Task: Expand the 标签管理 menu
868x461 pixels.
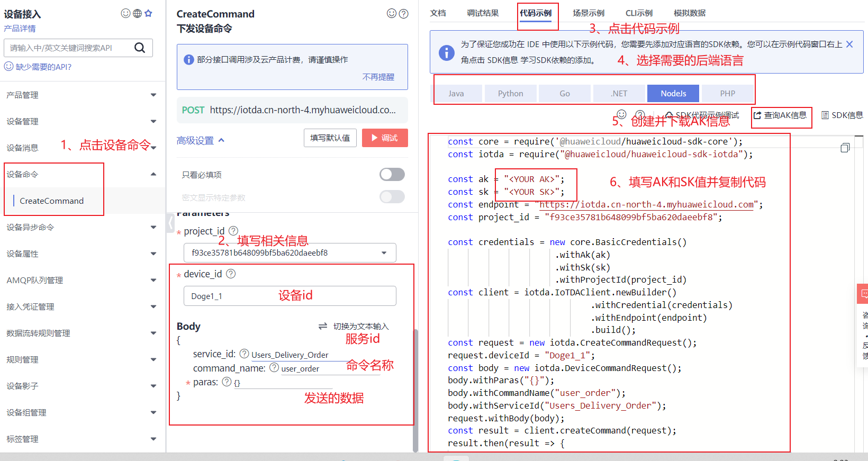Action: point(83,439)
